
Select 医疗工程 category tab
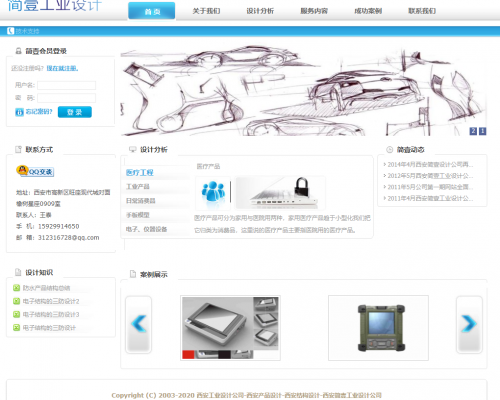[140, 172]
